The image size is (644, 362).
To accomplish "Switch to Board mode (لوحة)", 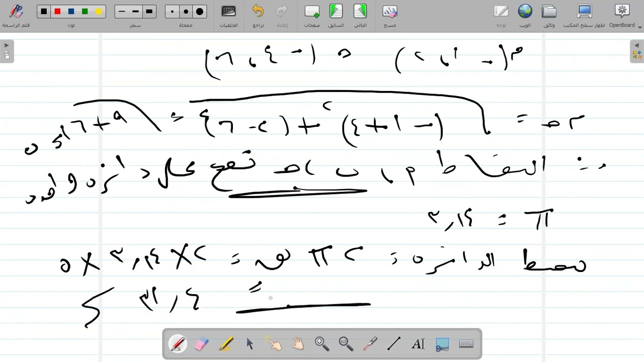I will click(501, 16).
